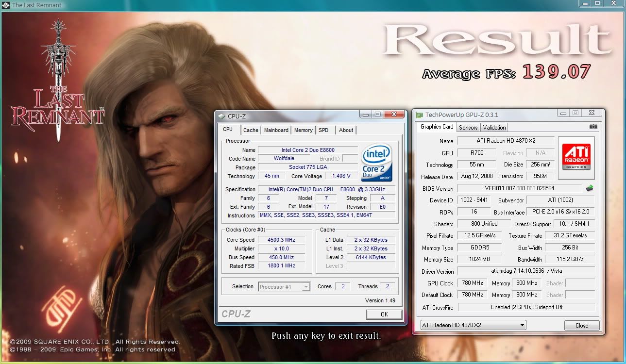This screenshot has width=626, height=364.
Task: Select the Memory tab in CPU-Z
Action: pyautogui.click(x=303, y=130)
